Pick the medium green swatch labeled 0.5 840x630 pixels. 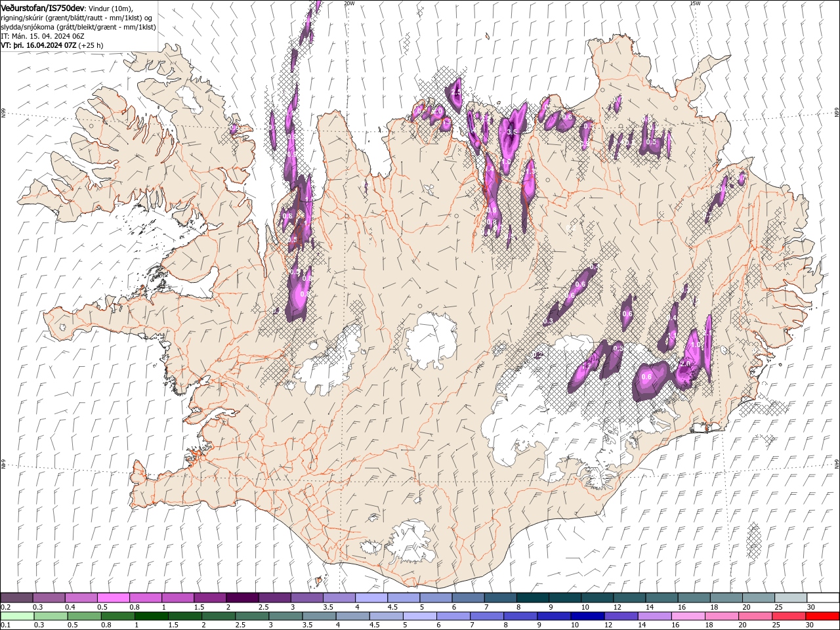84,616
